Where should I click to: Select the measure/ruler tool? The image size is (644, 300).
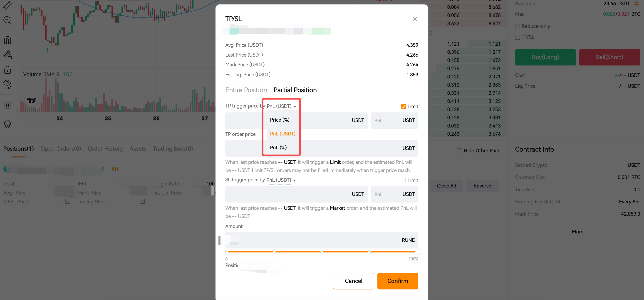click(x=7, y=5)
